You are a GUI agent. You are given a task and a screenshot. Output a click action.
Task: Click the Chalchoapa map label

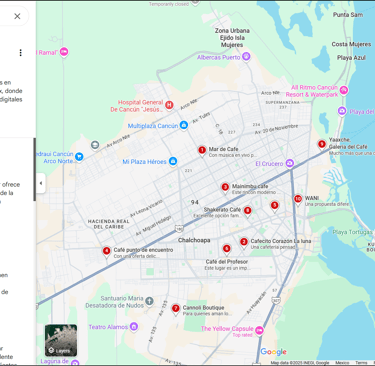pyautogui.click(x=194, y=240)
